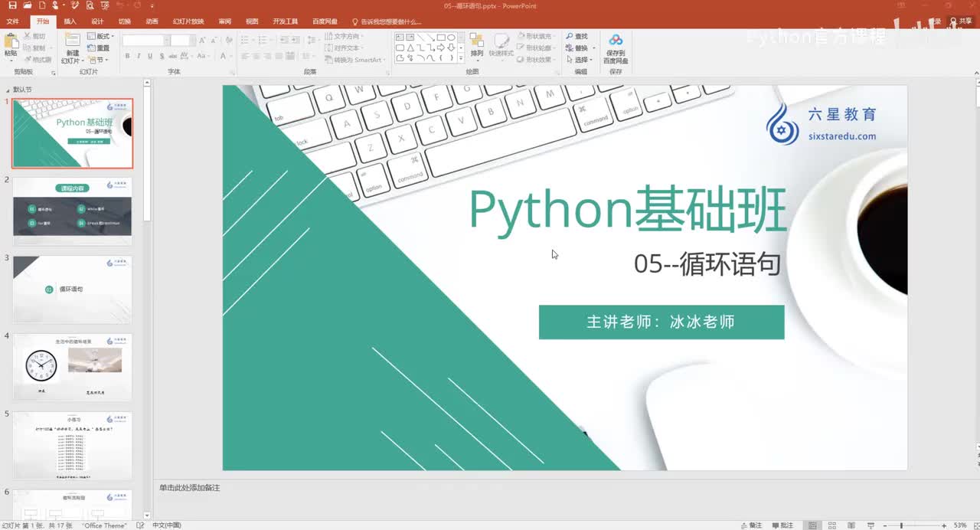
Task: Toggle Justify alignment in paragraph group
Action: 279,56
